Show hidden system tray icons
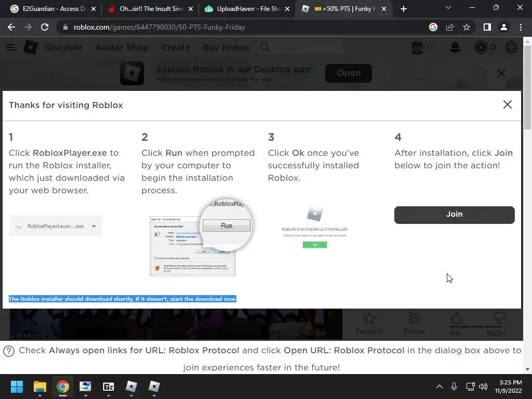The width and height of the screenshot is (532, 399). point(440,387)
